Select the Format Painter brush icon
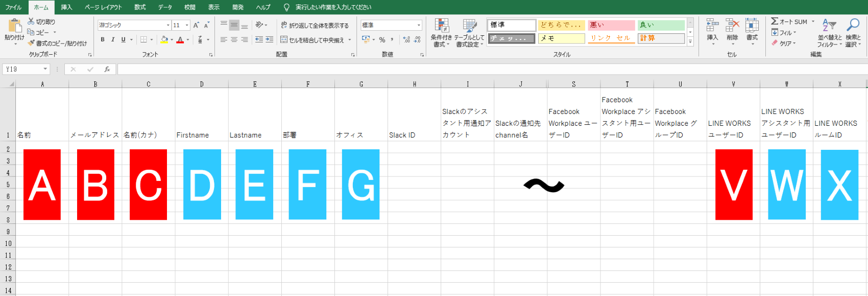868x296 pixels. 31,43
